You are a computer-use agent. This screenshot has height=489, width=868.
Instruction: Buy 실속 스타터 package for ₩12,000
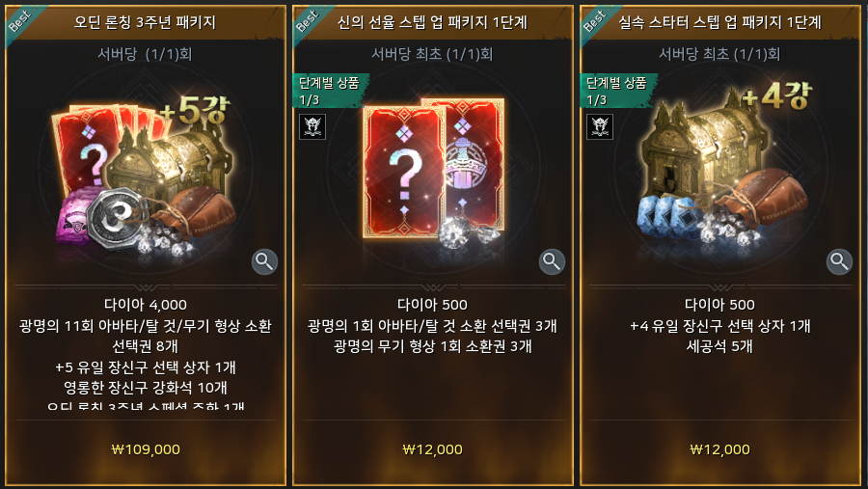[x=720, y=449]
